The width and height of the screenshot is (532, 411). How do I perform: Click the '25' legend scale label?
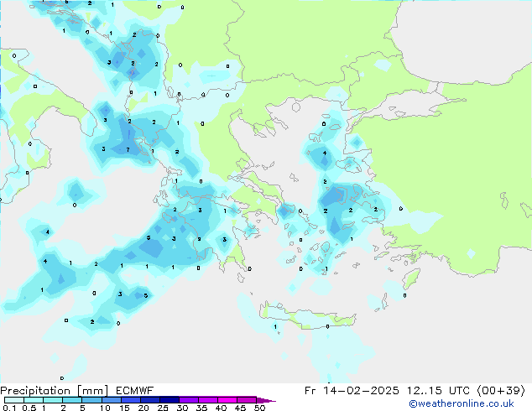tap(163, 408)
